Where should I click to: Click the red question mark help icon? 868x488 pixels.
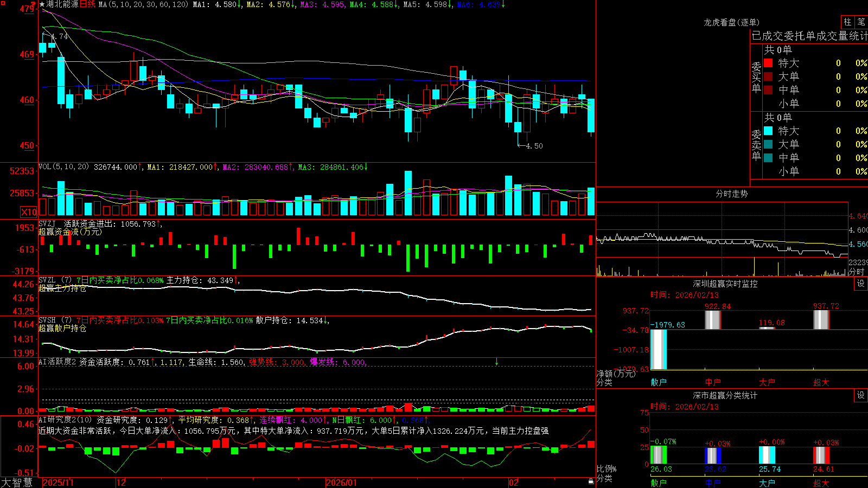[x=34, y=4]
